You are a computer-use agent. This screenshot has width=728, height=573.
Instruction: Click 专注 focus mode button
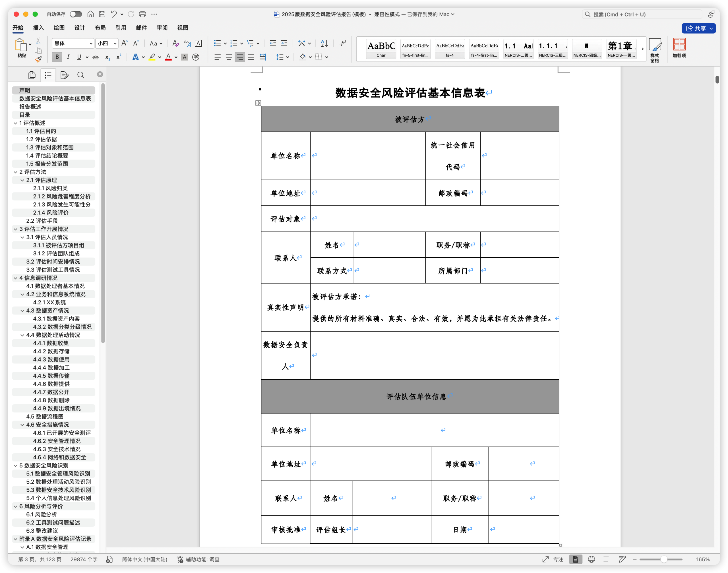point(553,559)
